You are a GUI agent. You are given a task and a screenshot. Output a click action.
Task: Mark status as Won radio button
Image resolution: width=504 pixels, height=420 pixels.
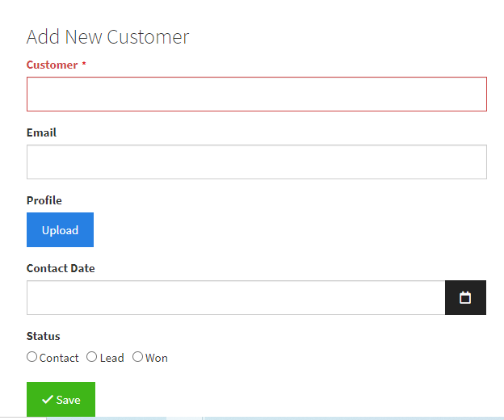tap(137, 357)
